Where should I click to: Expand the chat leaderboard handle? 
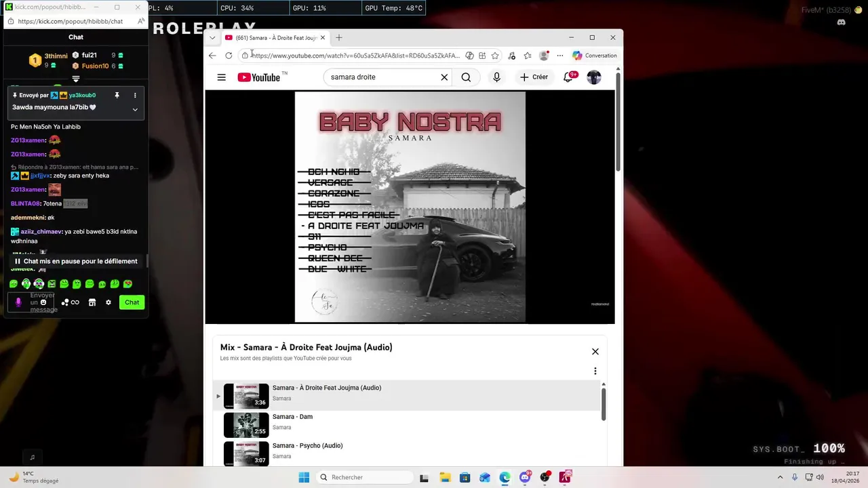[x=76, y=79]
